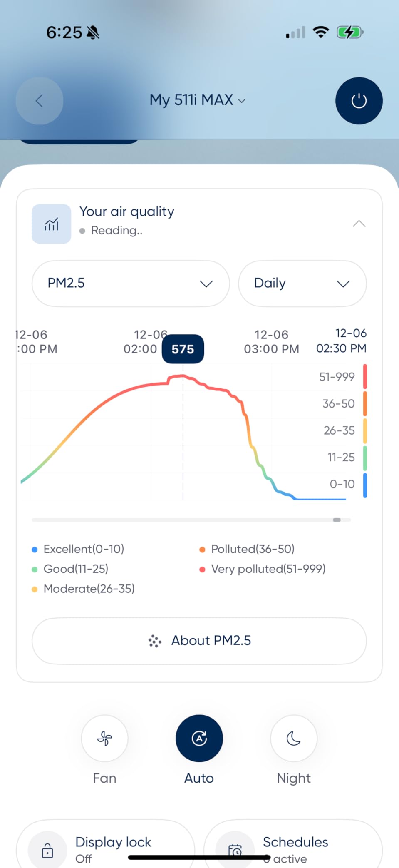Image resolution: width=399 pixels, height=868 pixels.
Task: Open the About PM2.5 info
Action: 199,641
